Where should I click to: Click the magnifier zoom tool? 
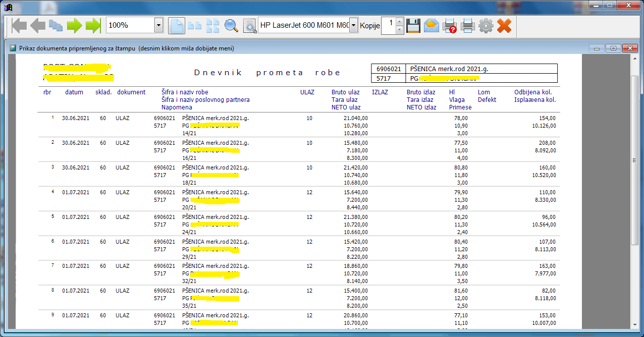click(231, 26)
